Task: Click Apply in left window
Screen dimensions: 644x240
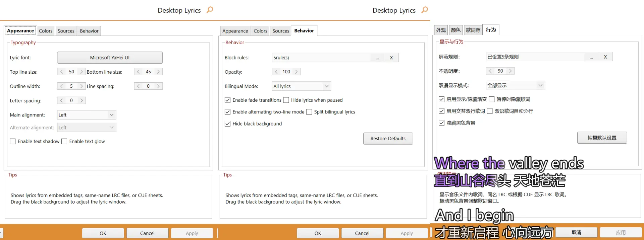Action: [x=192, y=233]
